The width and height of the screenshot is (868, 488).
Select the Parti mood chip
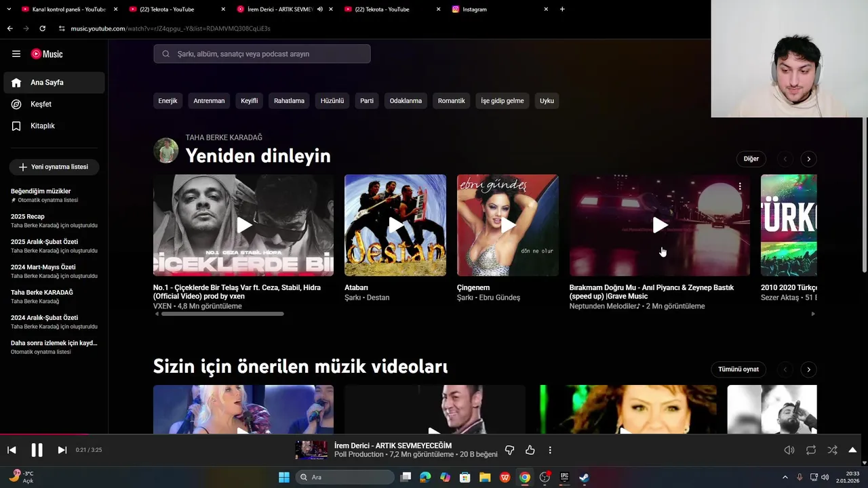367,100
